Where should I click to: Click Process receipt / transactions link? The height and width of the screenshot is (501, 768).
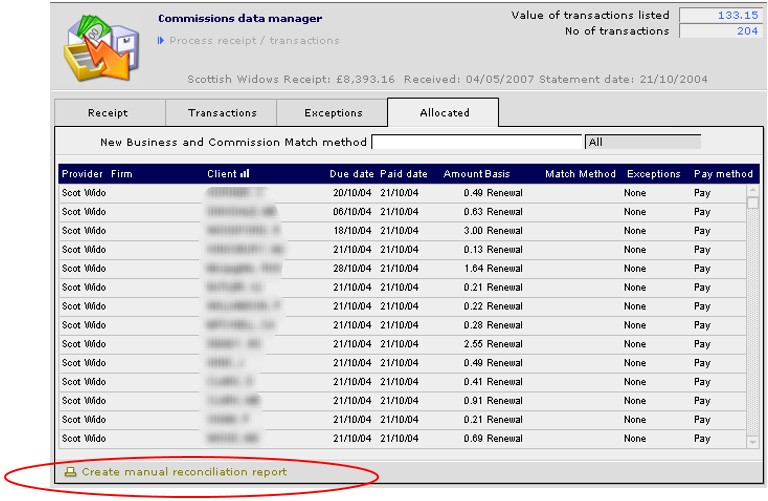(x=254, y=41)
